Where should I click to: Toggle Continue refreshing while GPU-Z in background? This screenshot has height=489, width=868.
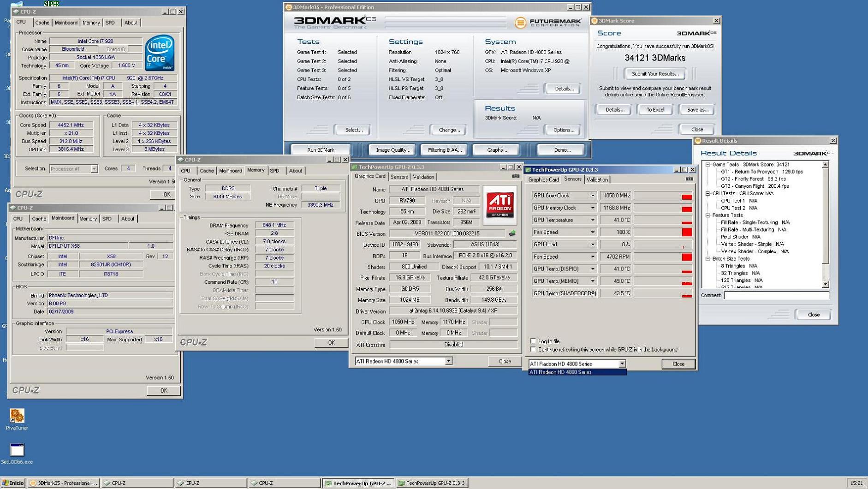pos(533,350)
